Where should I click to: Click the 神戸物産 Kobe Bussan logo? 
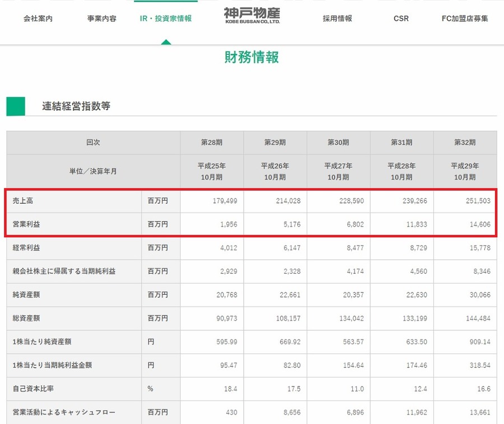tap(252, 16)
